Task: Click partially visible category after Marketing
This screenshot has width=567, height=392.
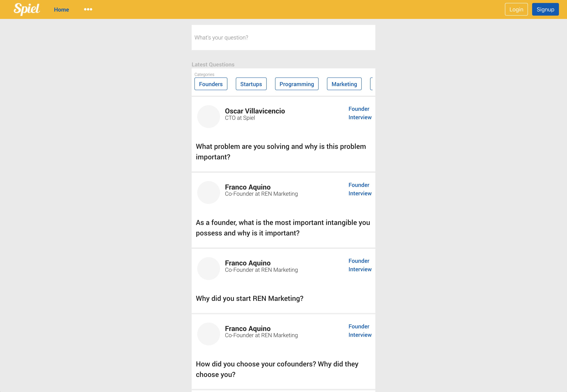Action: coord(371,84)
